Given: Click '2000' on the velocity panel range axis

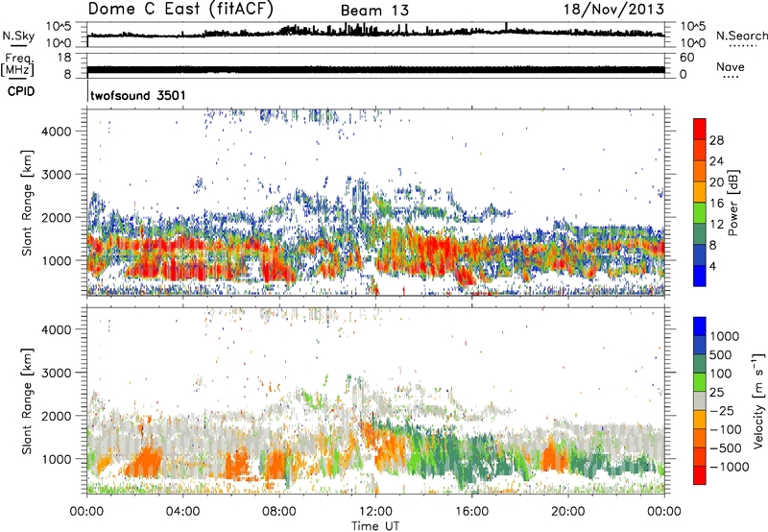Looking at the screenshot, I should click(x=57, y=416).
